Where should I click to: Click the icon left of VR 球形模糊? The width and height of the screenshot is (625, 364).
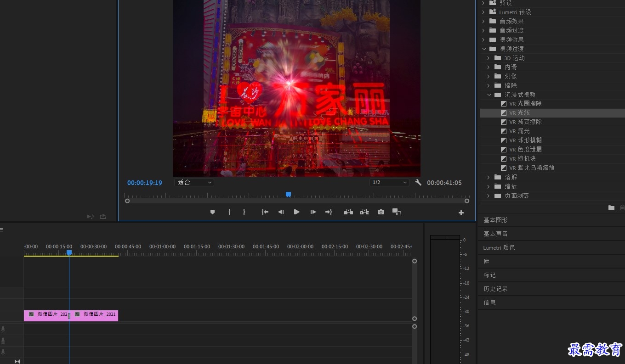504,140
